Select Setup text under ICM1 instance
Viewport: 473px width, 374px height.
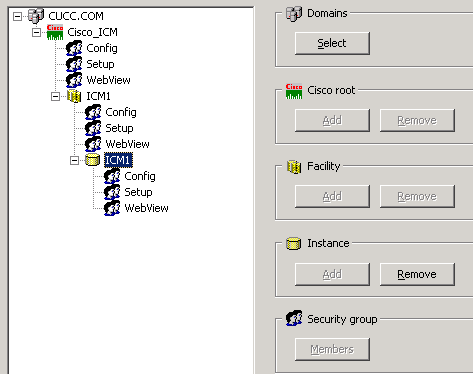point(138,192)
